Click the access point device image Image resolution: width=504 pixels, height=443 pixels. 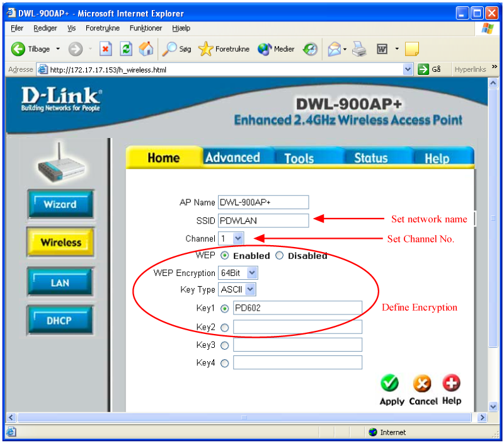coord(61,163)
